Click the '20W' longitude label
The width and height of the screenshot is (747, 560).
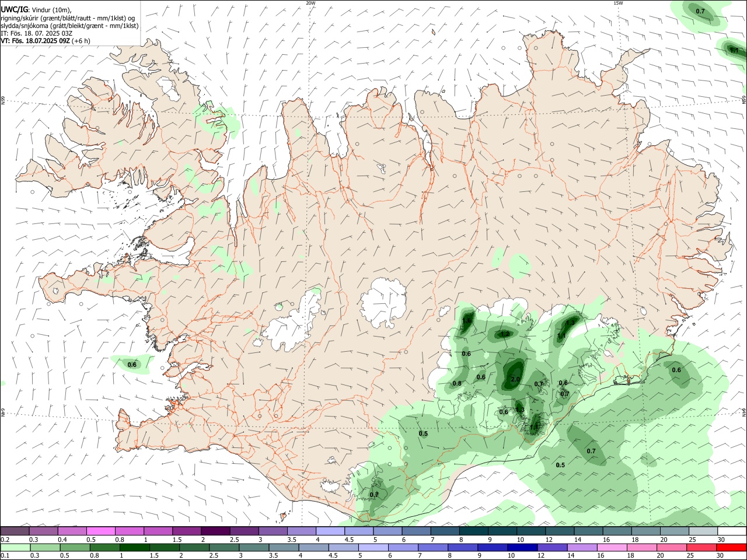[x=310, y=3]
